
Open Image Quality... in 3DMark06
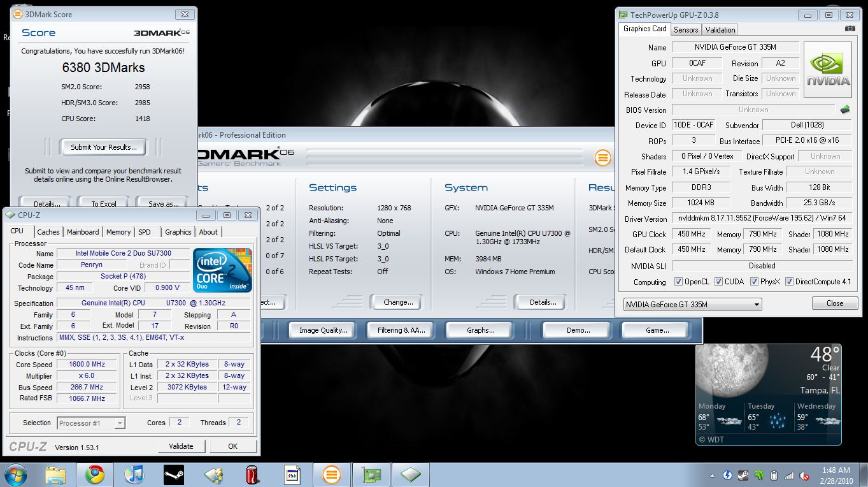pyautogui.click(x=324, y=330)
